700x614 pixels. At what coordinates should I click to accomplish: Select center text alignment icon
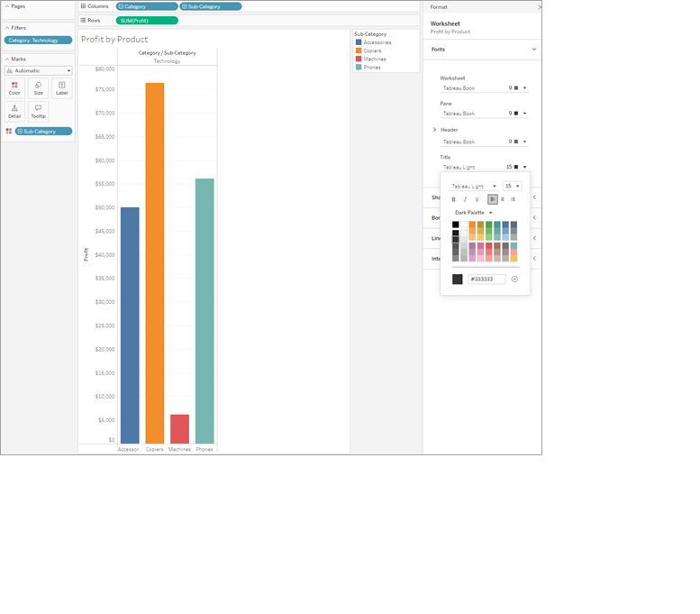(503, 199)
